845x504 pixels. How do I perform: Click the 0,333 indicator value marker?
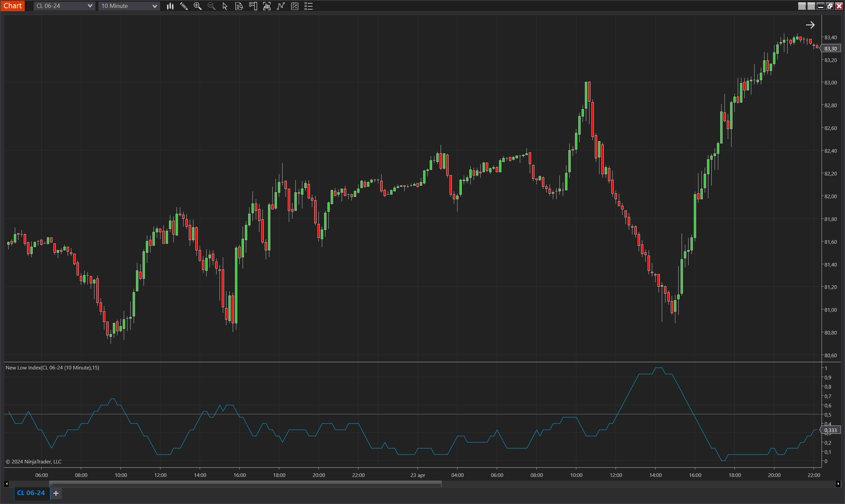click(x=831, y=430)
